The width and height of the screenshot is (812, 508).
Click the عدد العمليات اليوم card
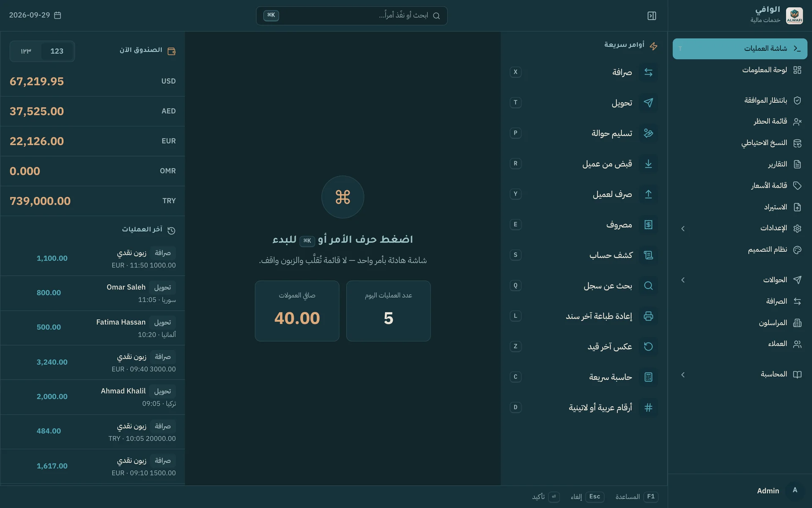tap(388, 311)
